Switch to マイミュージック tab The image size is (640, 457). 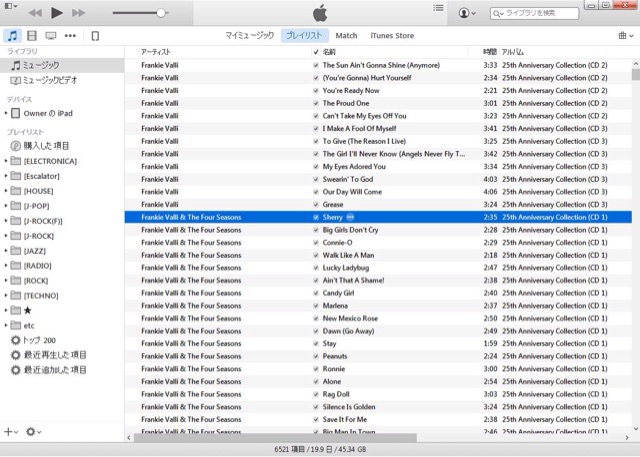coord(249,35)
